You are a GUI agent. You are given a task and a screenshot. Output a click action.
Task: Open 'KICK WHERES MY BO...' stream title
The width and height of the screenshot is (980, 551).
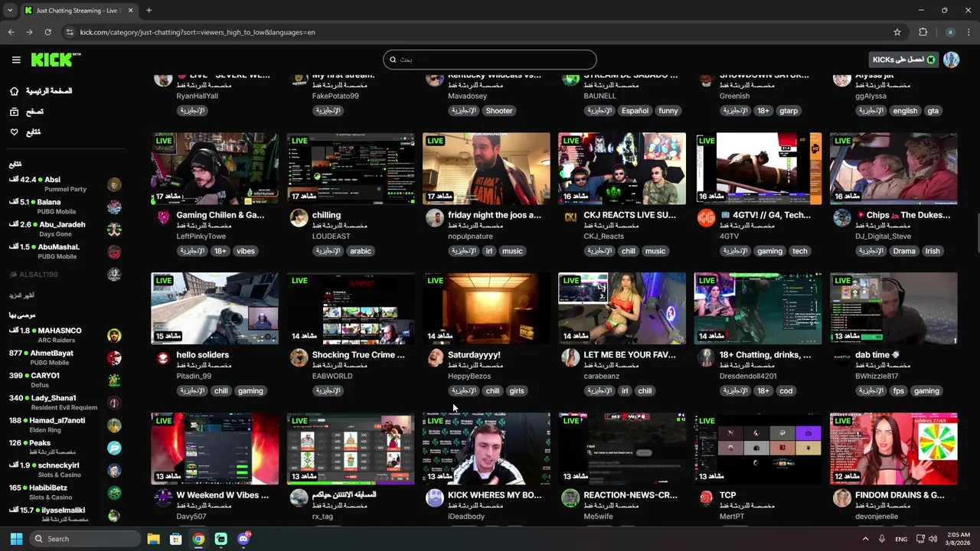(x=495, y=495)
